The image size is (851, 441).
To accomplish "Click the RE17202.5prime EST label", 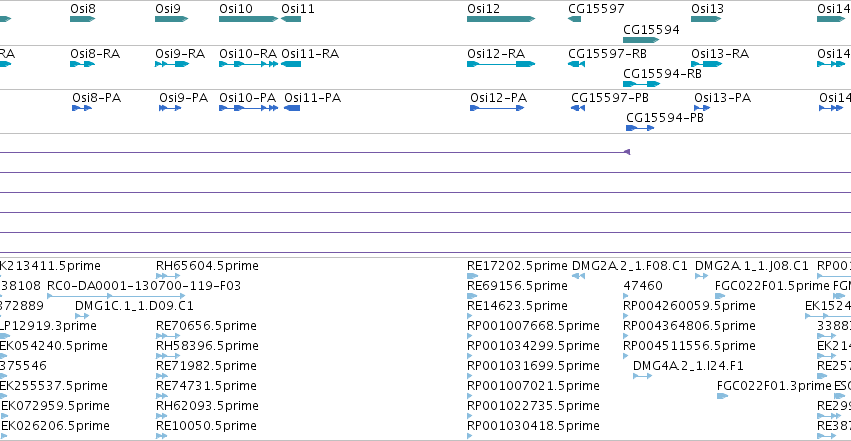I will pyautogui.click(x=517, y=266).
